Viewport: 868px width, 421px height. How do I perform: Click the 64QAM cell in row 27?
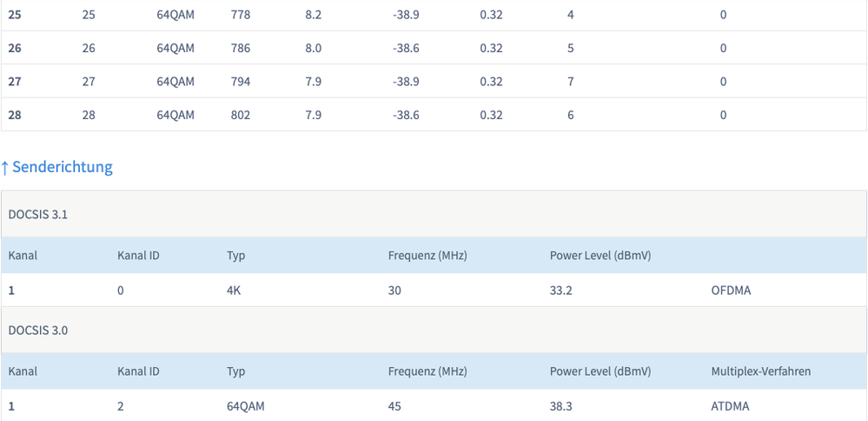[176, 82]
